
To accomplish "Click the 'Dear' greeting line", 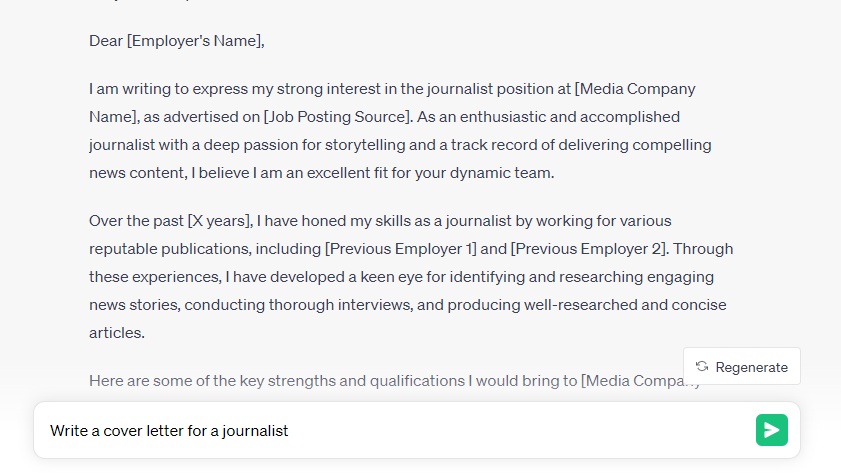I will pos(176,41).
